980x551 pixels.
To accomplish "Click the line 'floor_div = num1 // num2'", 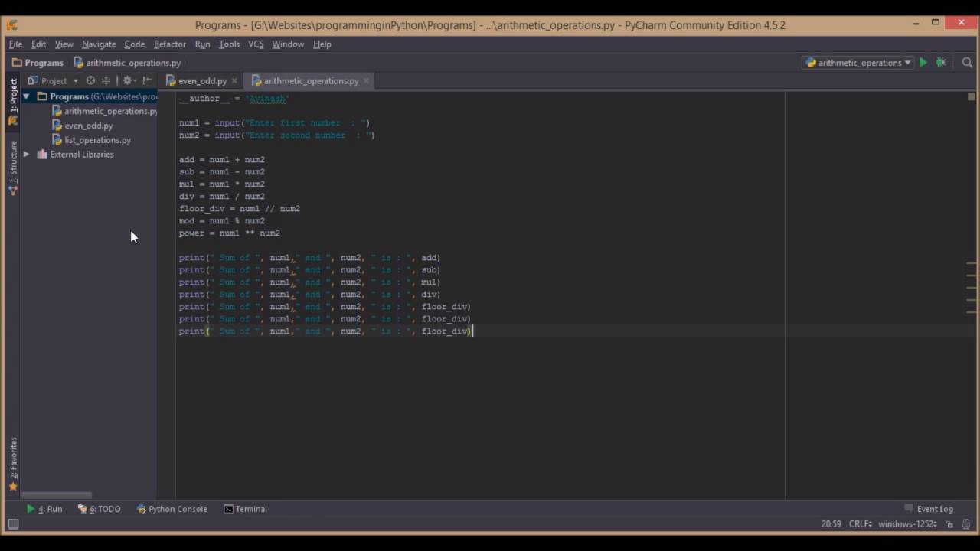I will [239, 209].
